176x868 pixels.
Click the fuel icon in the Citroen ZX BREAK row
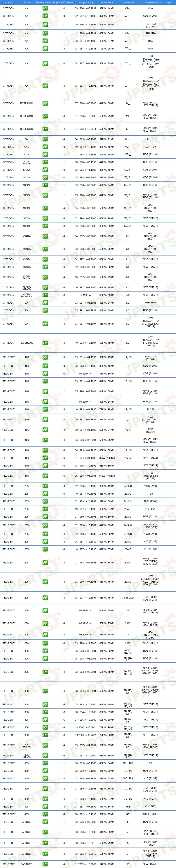pos(45,343)
